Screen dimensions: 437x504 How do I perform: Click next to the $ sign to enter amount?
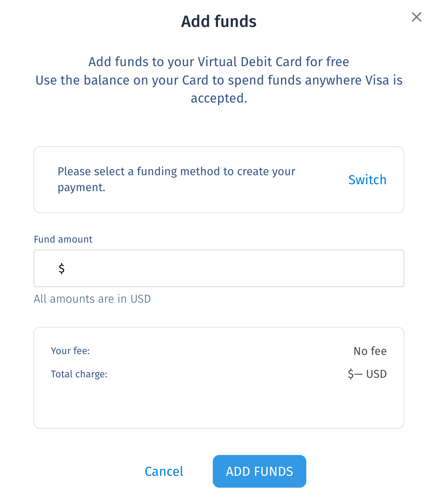point(123,268)
